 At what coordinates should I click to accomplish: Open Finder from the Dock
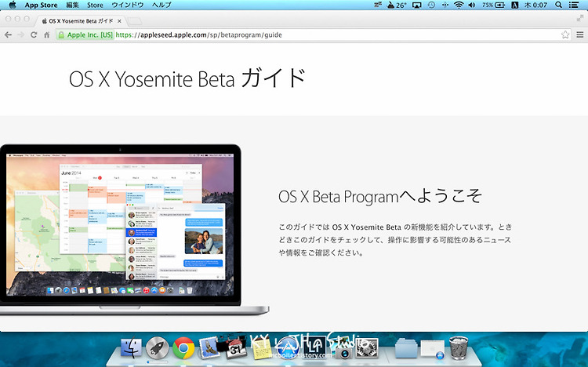pyautogui.click(x=131, y=348)
